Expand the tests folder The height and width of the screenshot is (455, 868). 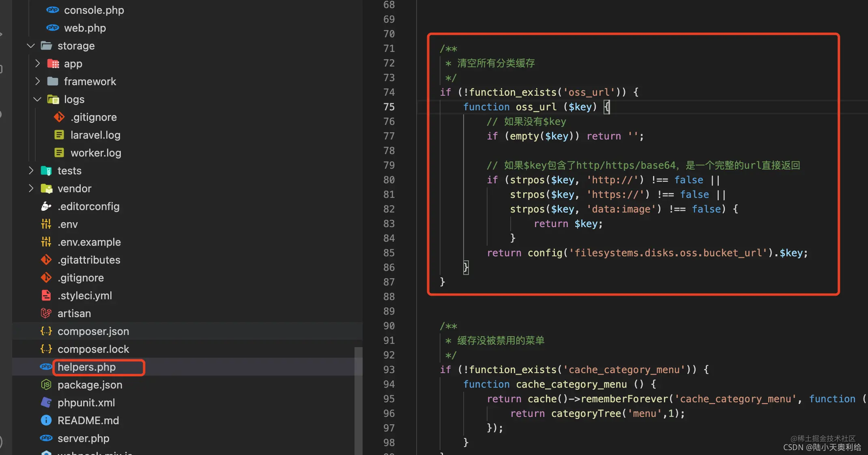tap(31, 170)
